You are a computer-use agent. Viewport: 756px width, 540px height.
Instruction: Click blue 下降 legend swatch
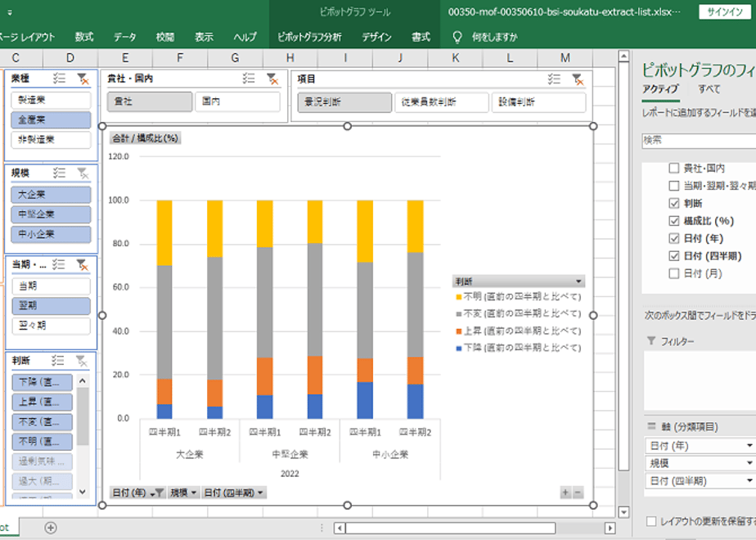pos(458,348)
